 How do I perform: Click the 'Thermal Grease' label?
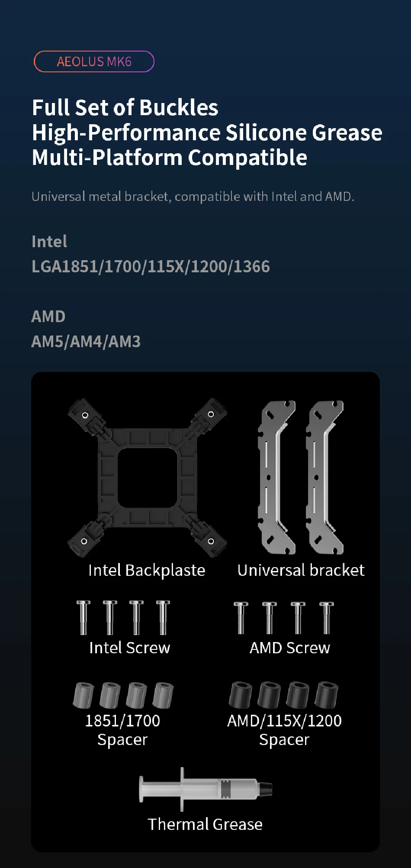[x=205, y=824]
